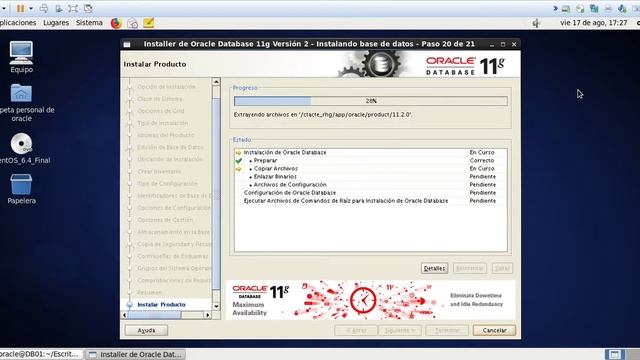640x360 pixels.
Task: Click the step list horizontal scrollbar thumb
Action: pos(155,315)
